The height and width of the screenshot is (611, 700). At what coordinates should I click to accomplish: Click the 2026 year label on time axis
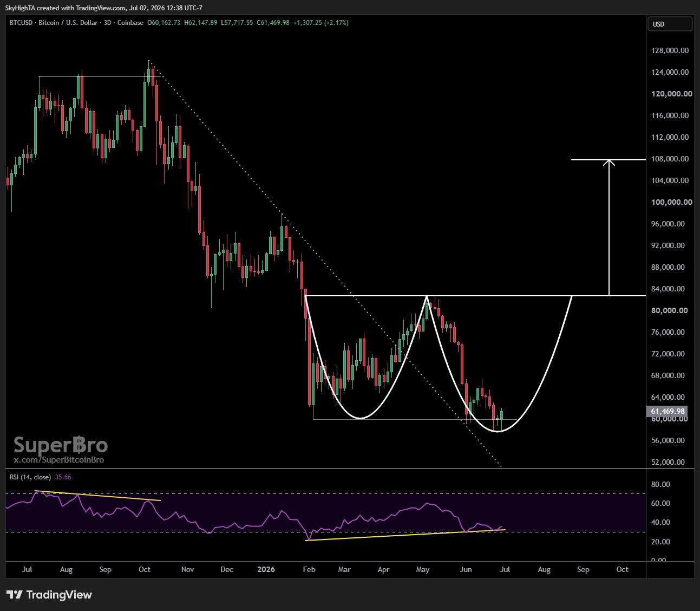click(266, 569)
